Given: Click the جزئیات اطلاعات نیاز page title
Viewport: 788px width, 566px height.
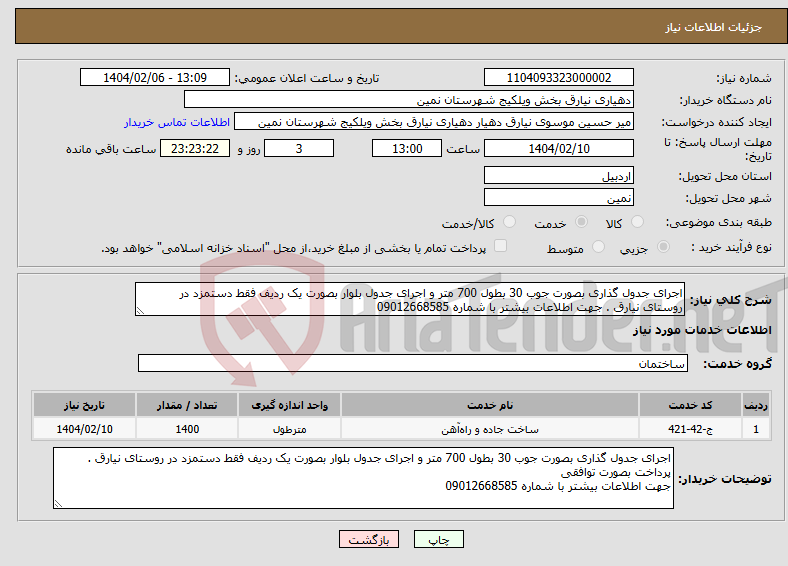Looking at the screenshot, I should 714,27.
